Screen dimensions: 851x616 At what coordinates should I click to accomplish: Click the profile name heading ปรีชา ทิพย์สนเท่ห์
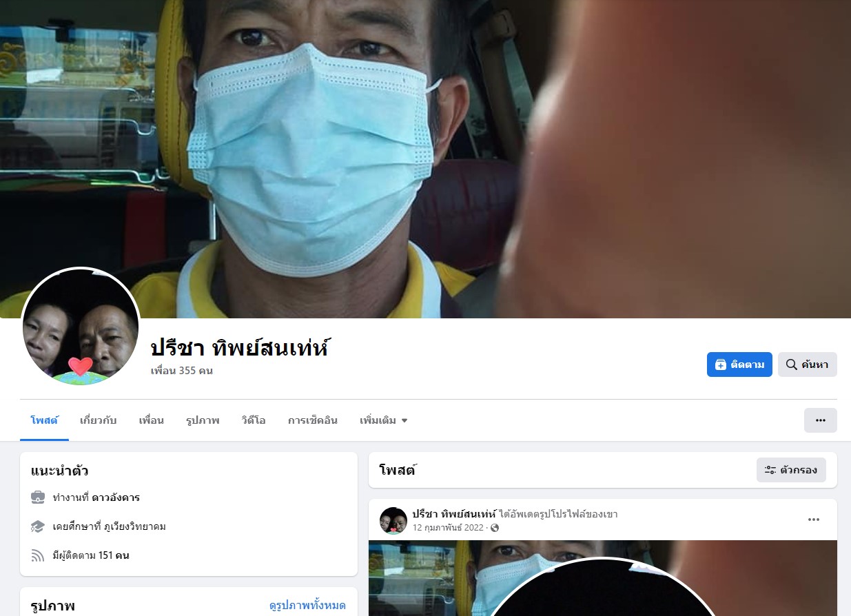239,347
